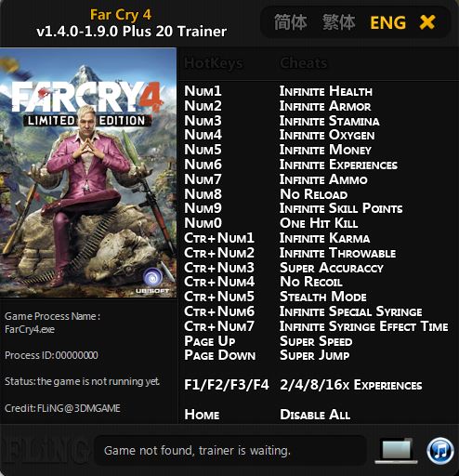Image resolution: width=459 pixels, height=476 pixels.
Task: Click the blue music note icon
Action: 440,451
